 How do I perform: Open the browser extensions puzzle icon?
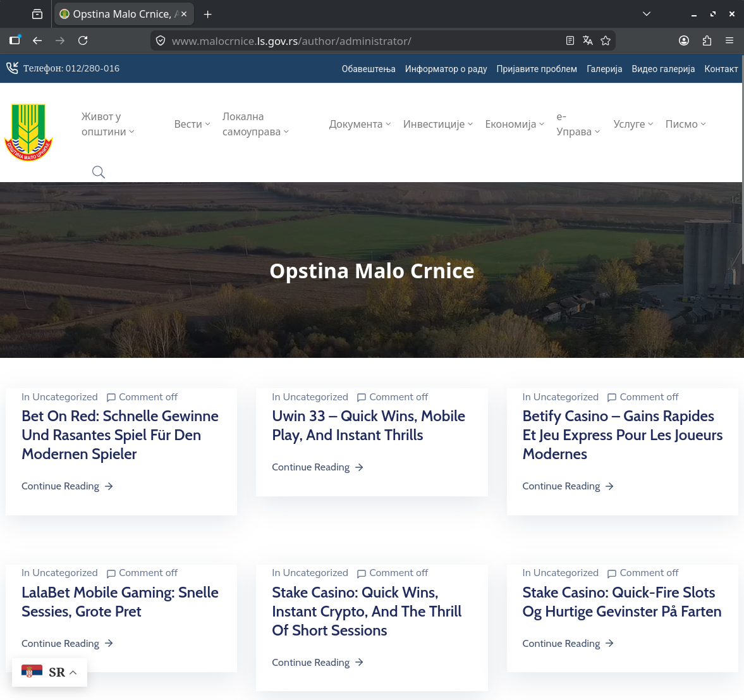pyautogui.click(x=707, y=41)
